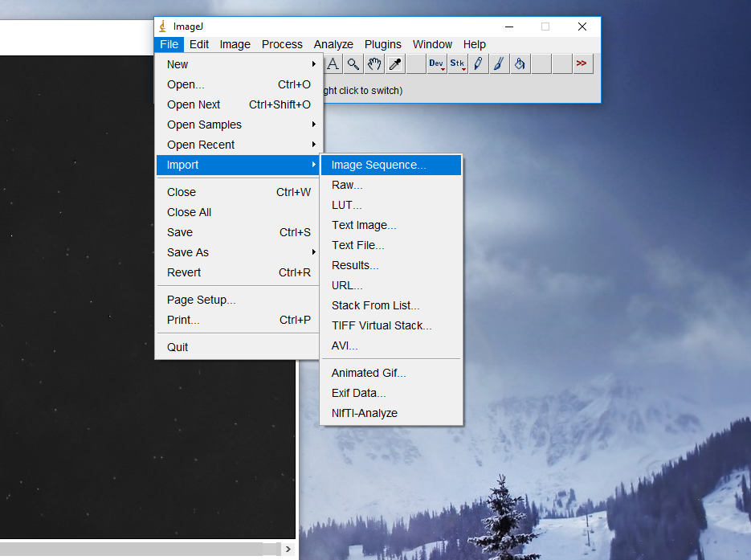
Task: Click the horizontal scrollbar right arrow
Action: (x=288, y=550)
